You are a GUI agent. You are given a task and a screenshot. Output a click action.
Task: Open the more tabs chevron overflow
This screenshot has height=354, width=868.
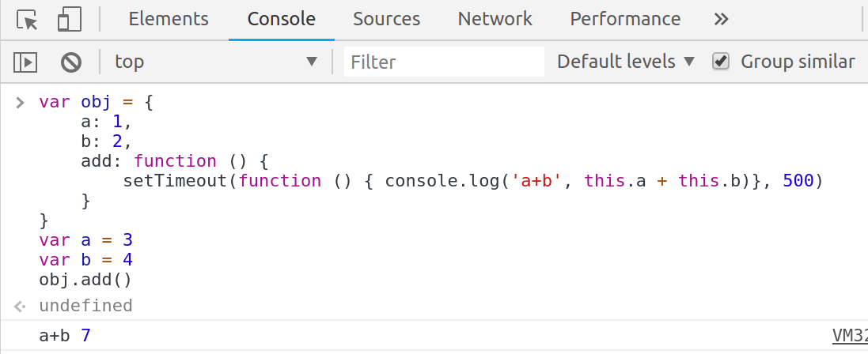point(721,20)
